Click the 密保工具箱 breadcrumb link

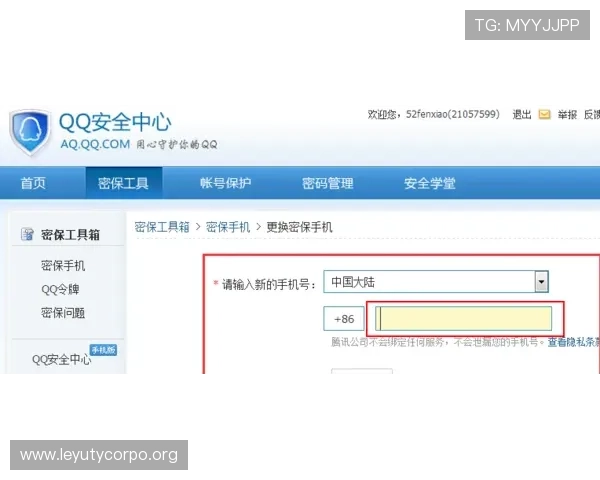tap(162, 227)
